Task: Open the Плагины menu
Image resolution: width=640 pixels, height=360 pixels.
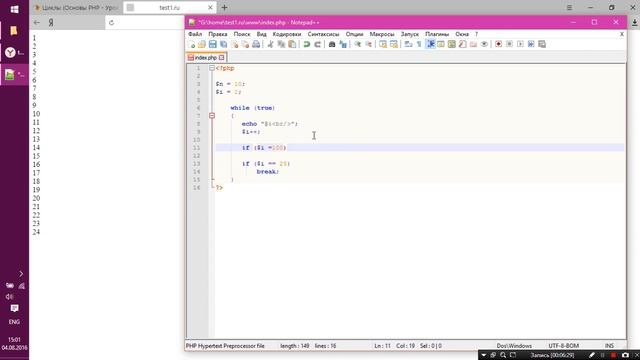Action: click(x=437, y=34)
